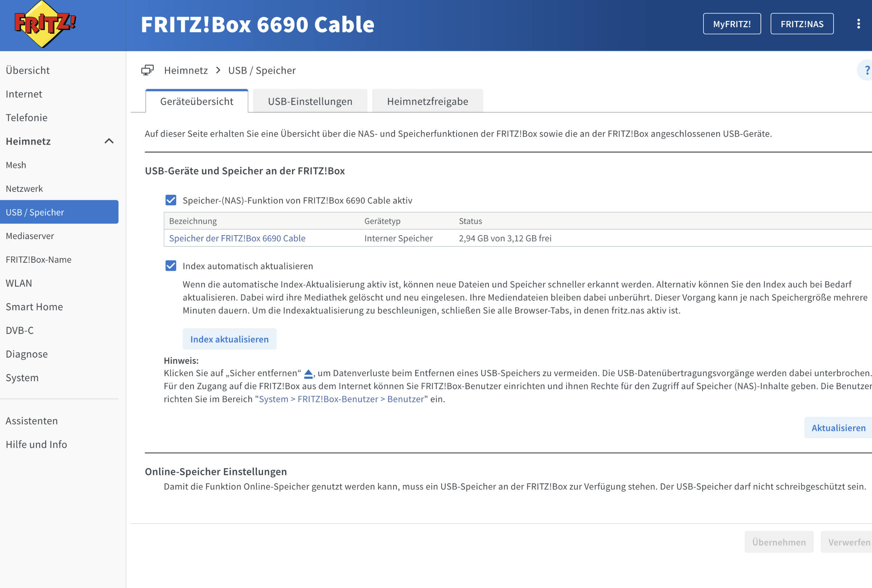Follow the System > FRITZ!Box-Benutzer > Benutzer link
Viewport: 872px width, 588px height.
click(341, 399)
